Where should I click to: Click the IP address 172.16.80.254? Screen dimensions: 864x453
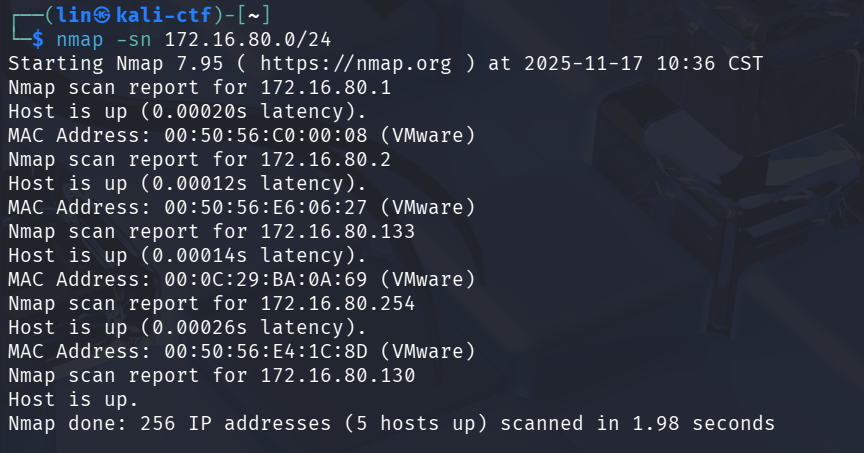point(338,304)
